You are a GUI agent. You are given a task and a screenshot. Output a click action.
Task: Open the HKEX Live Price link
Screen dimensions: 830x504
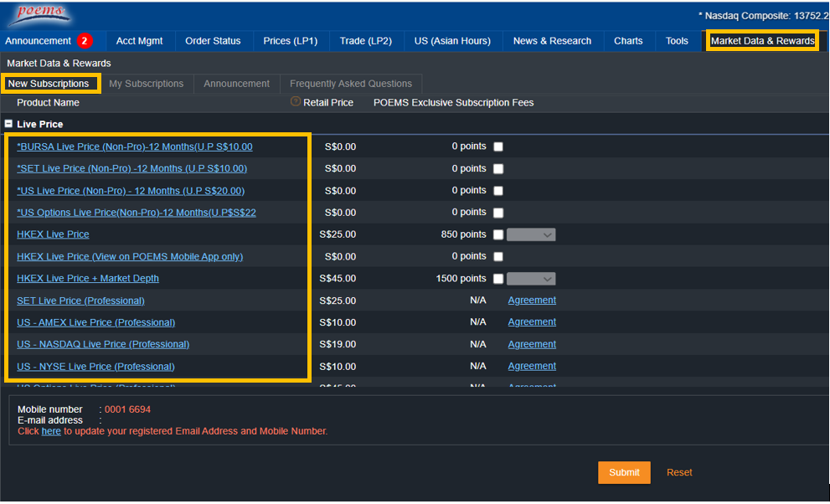pos(53,234)
